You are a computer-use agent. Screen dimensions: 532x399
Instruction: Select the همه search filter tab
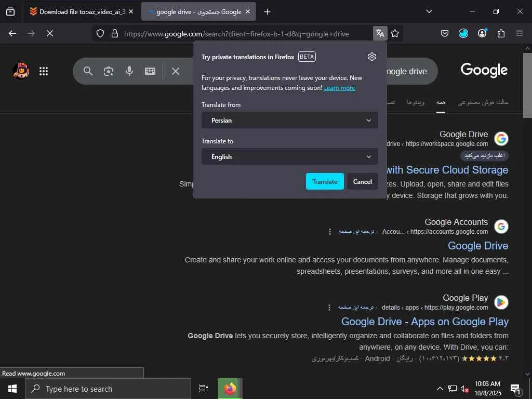tap(441, 102)
